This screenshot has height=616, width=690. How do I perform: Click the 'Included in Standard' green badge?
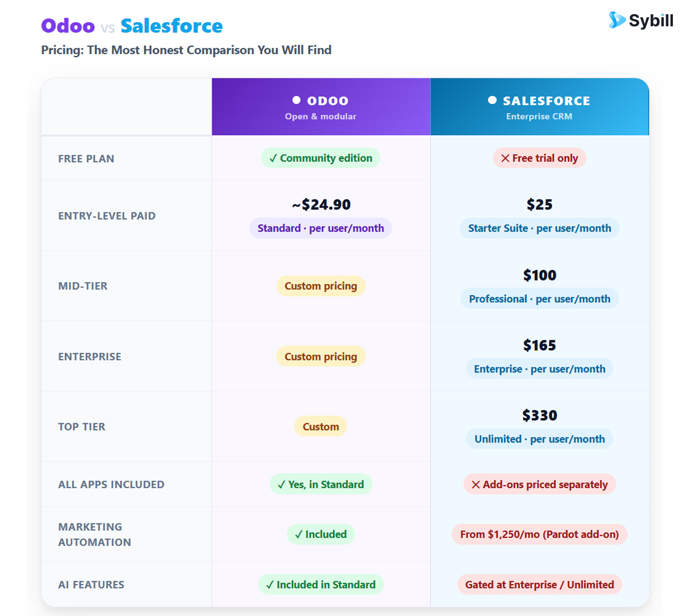click(x=321, y=585)
